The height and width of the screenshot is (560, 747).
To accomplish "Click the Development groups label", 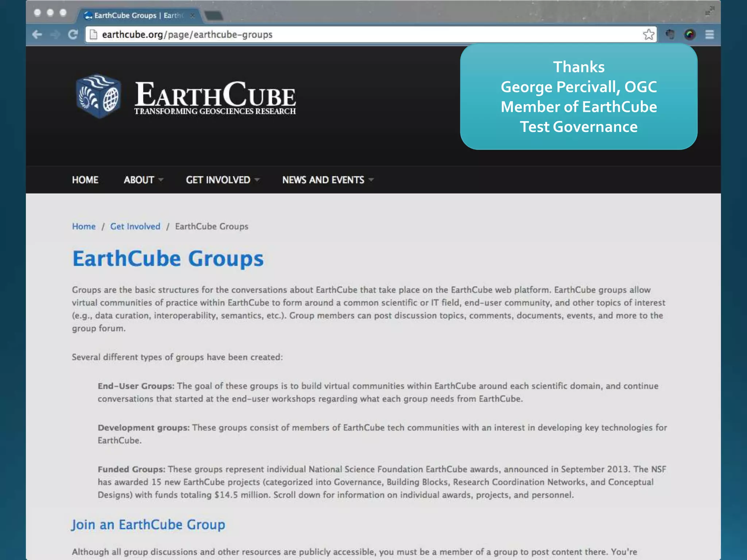I will (x=144, y=428).
